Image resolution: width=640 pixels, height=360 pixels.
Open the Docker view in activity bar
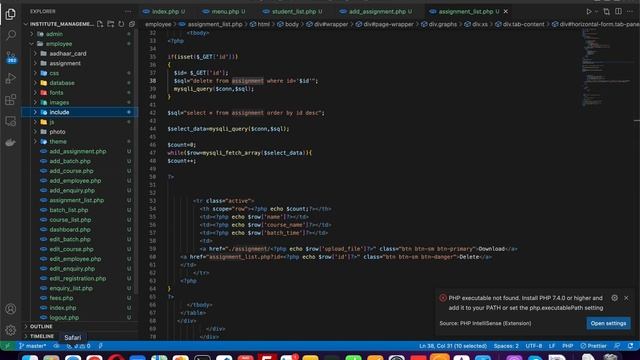tap(11, 142)
